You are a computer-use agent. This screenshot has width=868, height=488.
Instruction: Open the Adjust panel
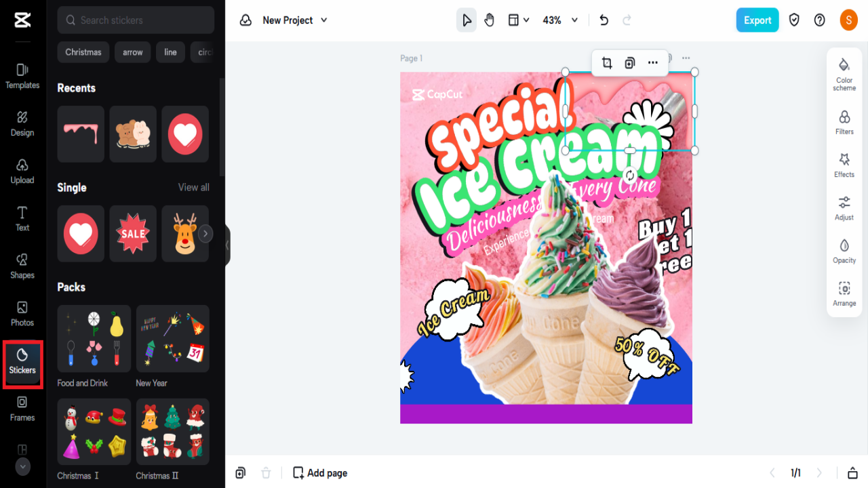844,208
